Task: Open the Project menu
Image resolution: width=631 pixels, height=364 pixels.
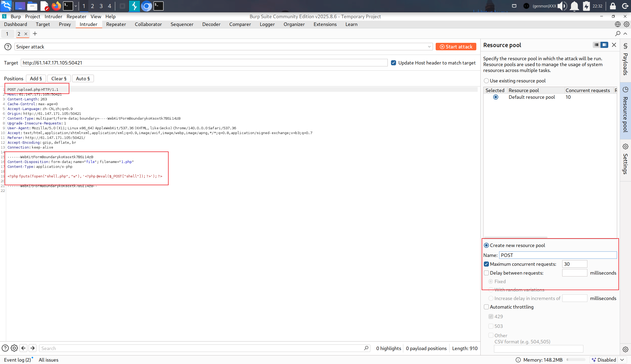Action: tap(32, 17)
